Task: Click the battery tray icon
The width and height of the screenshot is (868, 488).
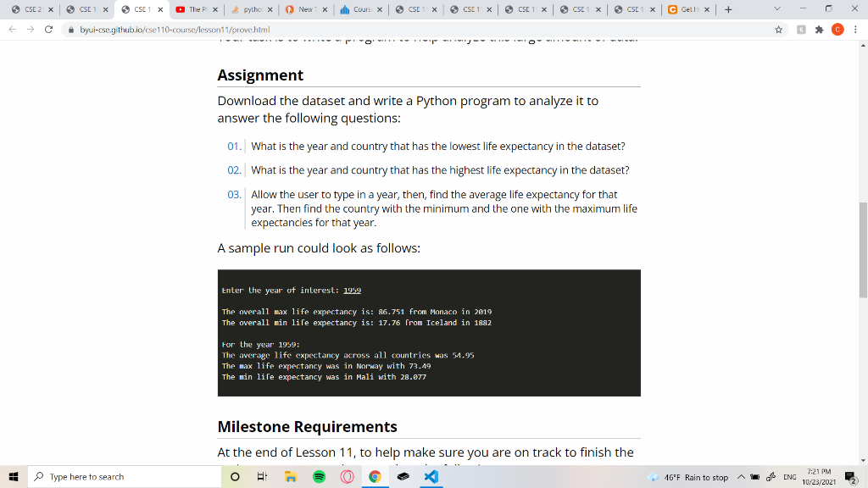Action: [x=755, y=477]
